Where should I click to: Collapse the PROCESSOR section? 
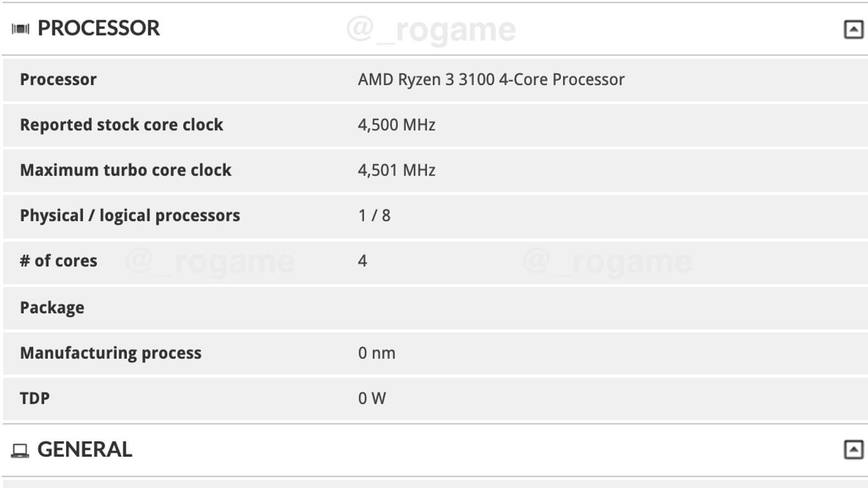click(x=853, y=29)
